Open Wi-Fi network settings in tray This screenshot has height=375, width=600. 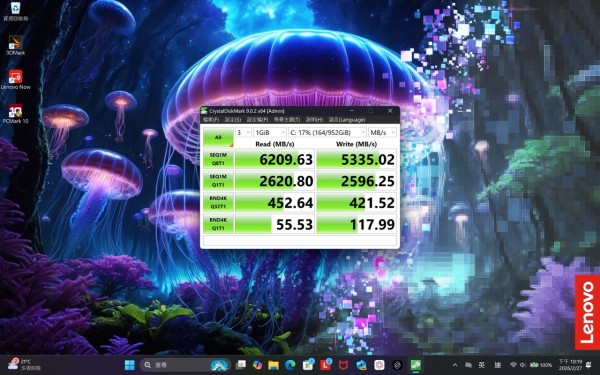[513, 365]
